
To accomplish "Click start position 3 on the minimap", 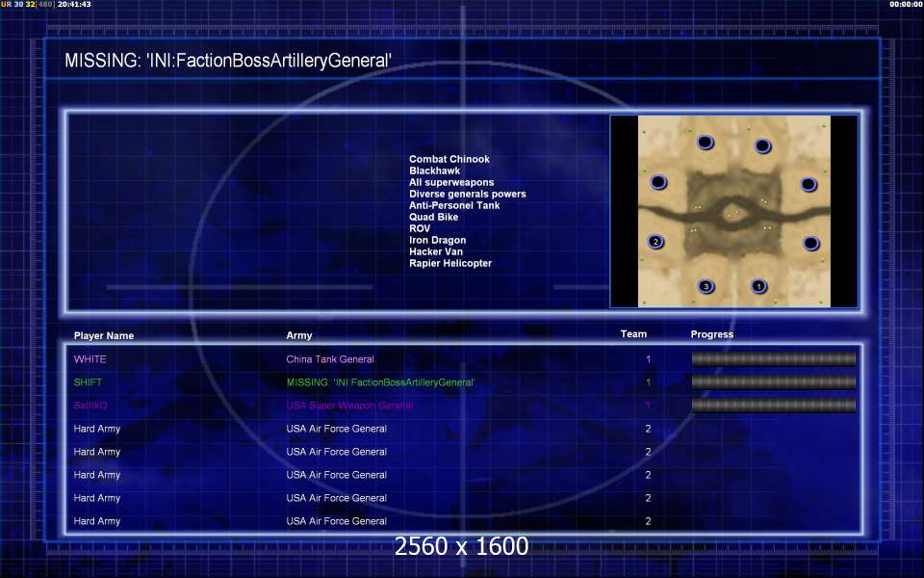I will tap(706, 286).
